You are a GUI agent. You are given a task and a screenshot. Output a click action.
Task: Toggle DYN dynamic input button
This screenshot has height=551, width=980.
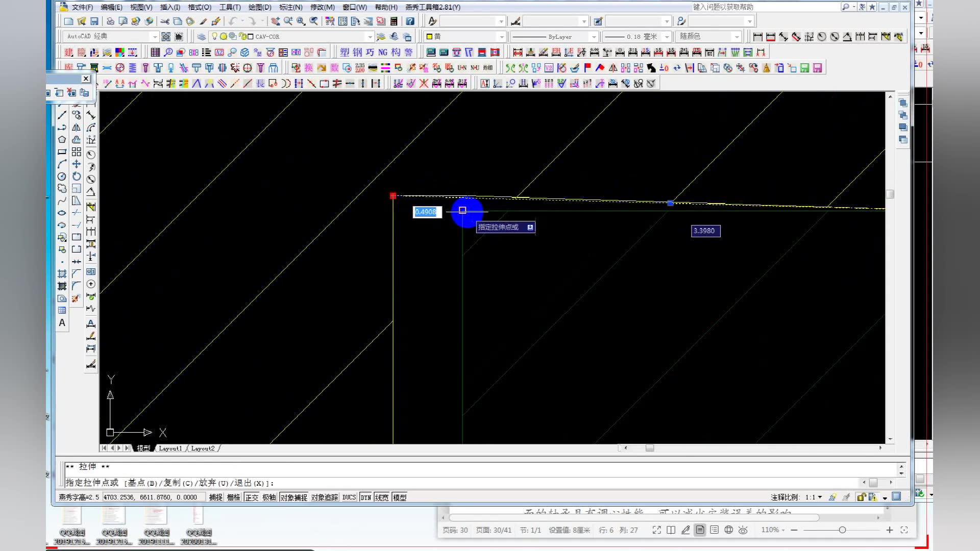365,497
